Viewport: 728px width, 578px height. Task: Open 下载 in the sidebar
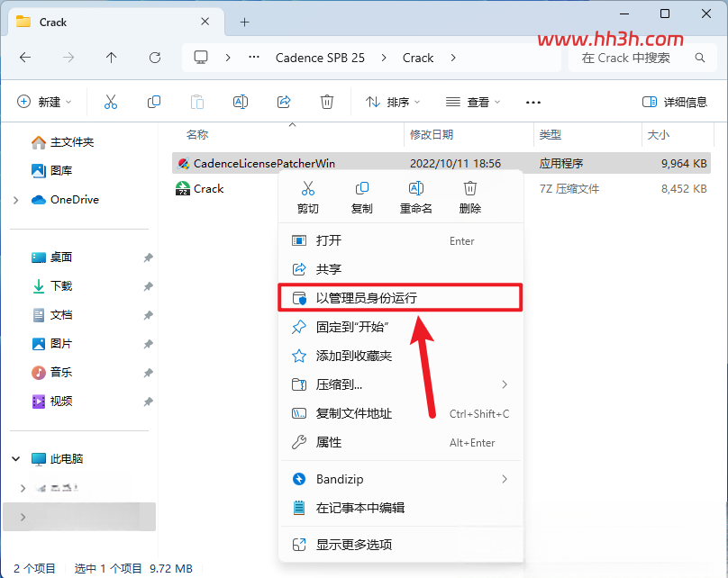51,285
